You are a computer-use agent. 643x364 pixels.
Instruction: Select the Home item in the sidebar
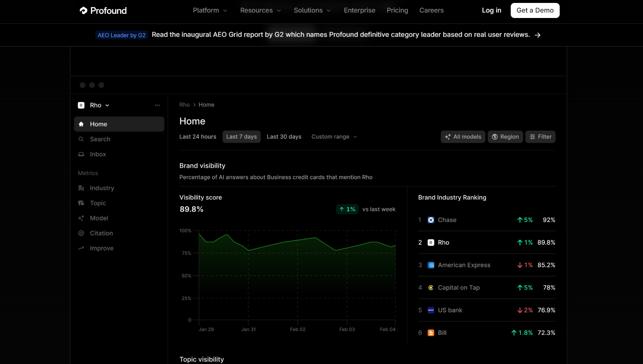[x=98, y=124]
